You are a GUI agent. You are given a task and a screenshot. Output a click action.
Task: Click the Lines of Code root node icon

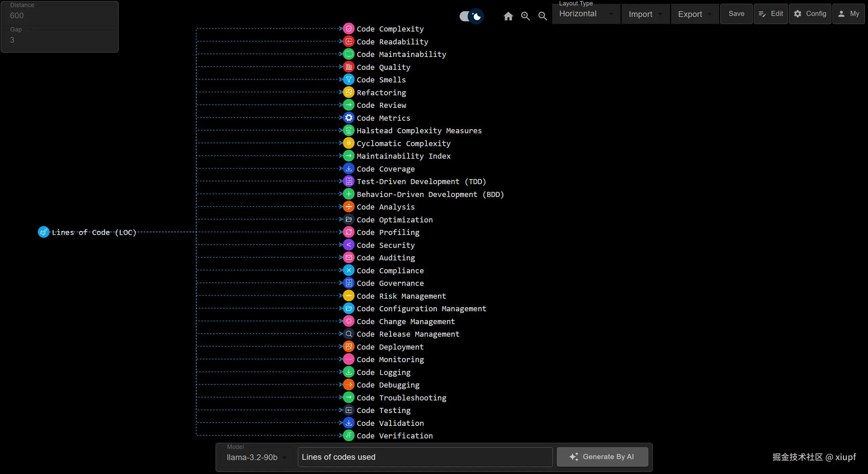43,232
